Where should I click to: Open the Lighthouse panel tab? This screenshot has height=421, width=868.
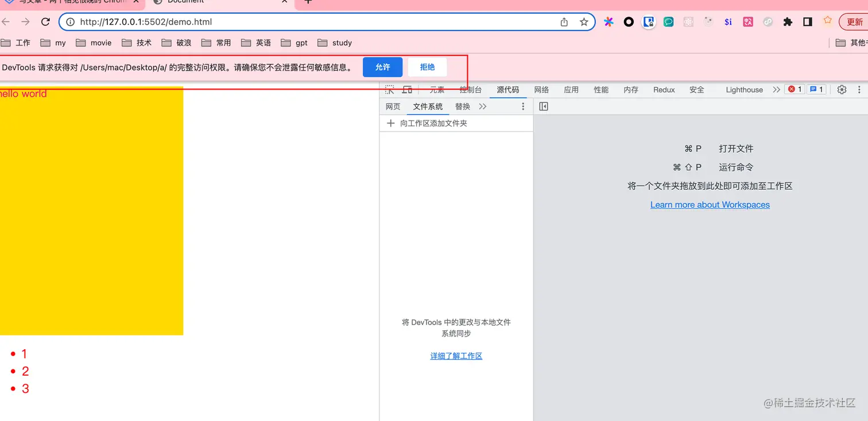(744, 90)
